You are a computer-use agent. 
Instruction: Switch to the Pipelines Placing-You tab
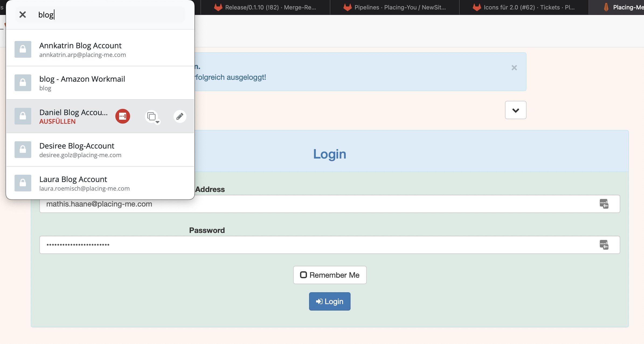pyautogui.click(x=394, y=7)
